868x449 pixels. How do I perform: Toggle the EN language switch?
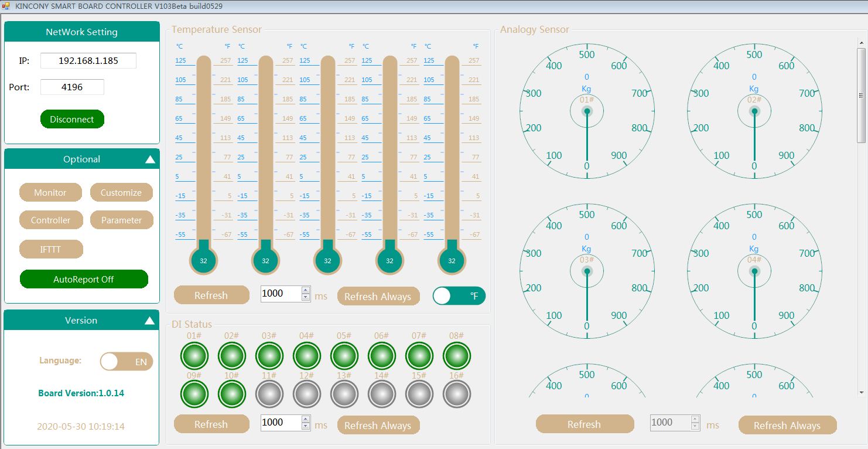coord(127,362)
